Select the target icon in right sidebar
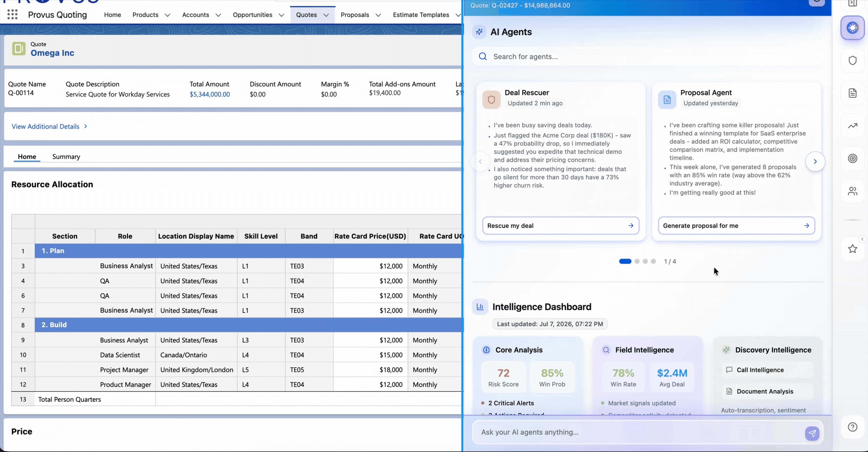The height and width of the screenshot is (452, 868). point(852,158)
